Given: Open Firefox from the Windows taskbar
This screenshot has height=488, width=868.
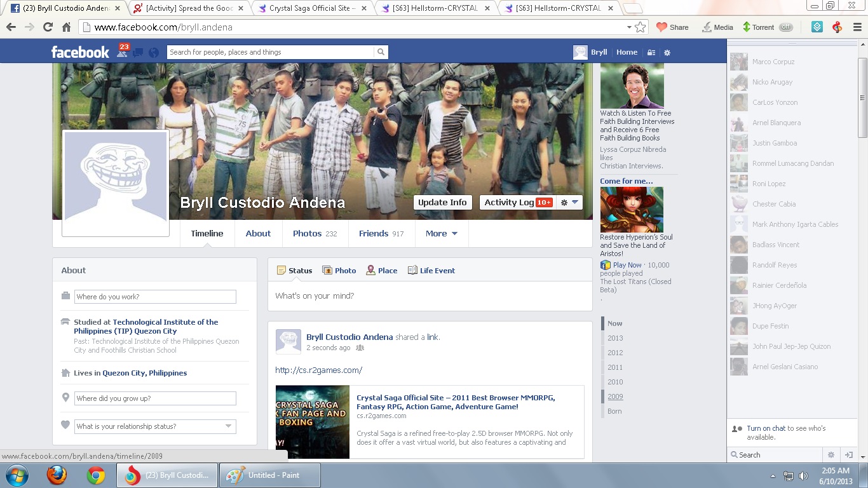Looking at the screenshot, I should pos(57,475).
